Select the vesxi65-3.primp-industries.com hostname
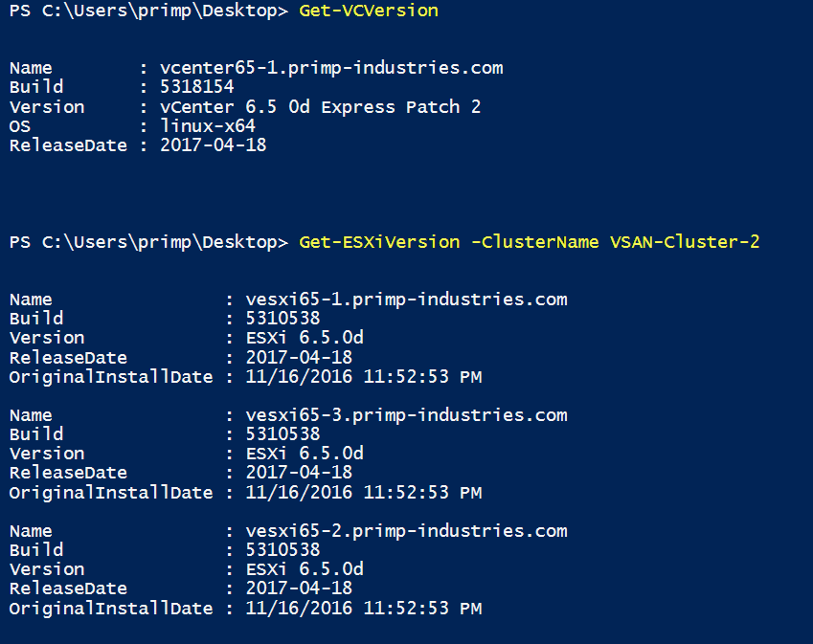 point(406,415)
